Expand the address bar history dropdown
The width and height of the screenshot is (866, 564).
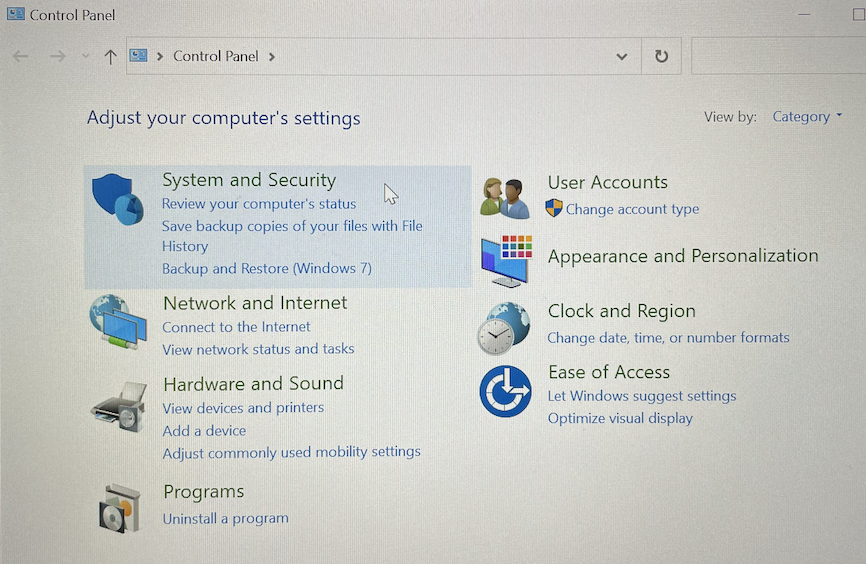click(622, 56)
